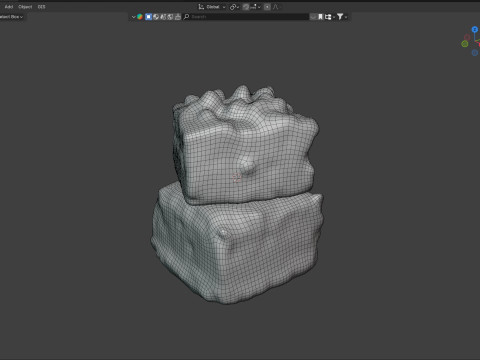The width and height of the screenshot is (480, 360).
Task: Click the search magnifier icon
Action: click(x=186, y=17)
